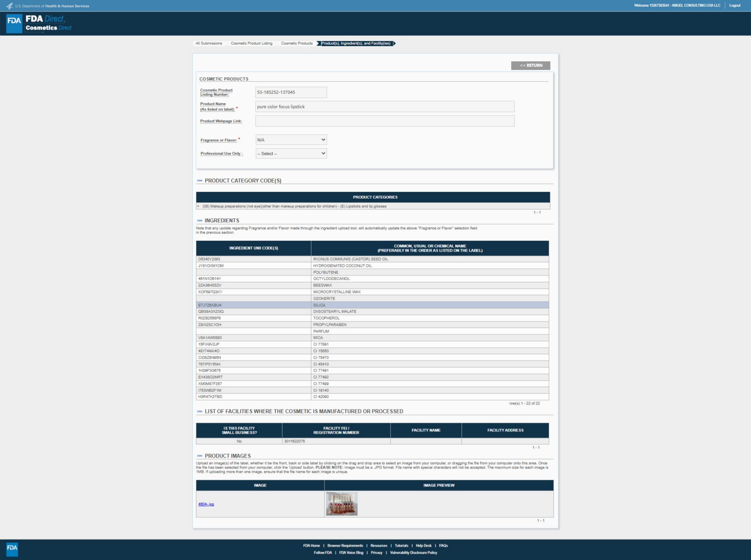The width and height of the screenshot is (751, 560).
Task: Open the Professional Use Only dropdown
Action: point(291,154)
